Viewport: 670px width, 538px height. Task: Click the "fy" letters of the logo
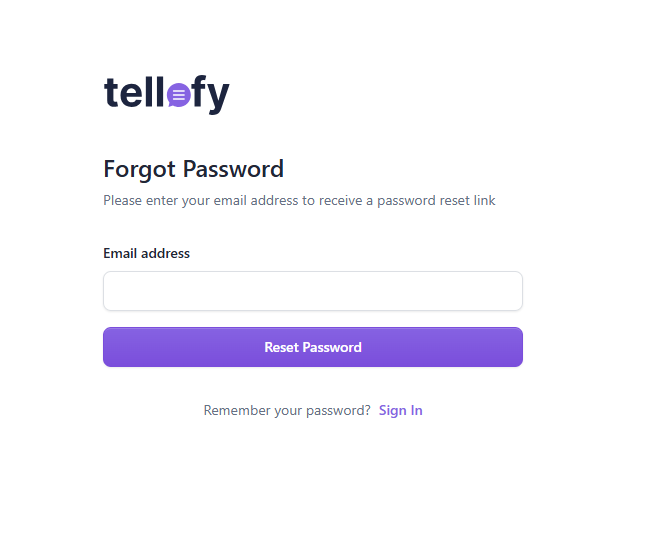pyautogui.click(x=211, y=95)
